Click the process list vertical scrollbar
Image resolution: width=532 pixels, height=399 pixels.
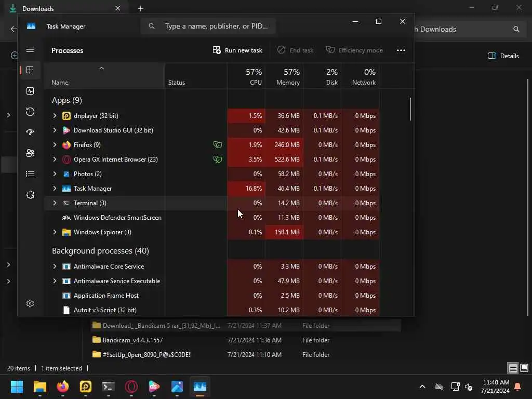410,109
